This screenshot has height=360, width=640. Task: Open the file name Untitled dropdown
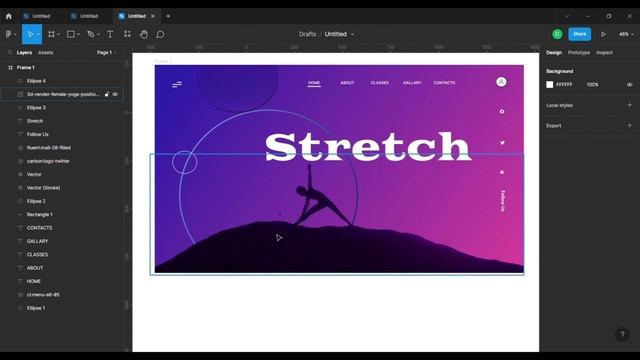click(x=352, y=34)
